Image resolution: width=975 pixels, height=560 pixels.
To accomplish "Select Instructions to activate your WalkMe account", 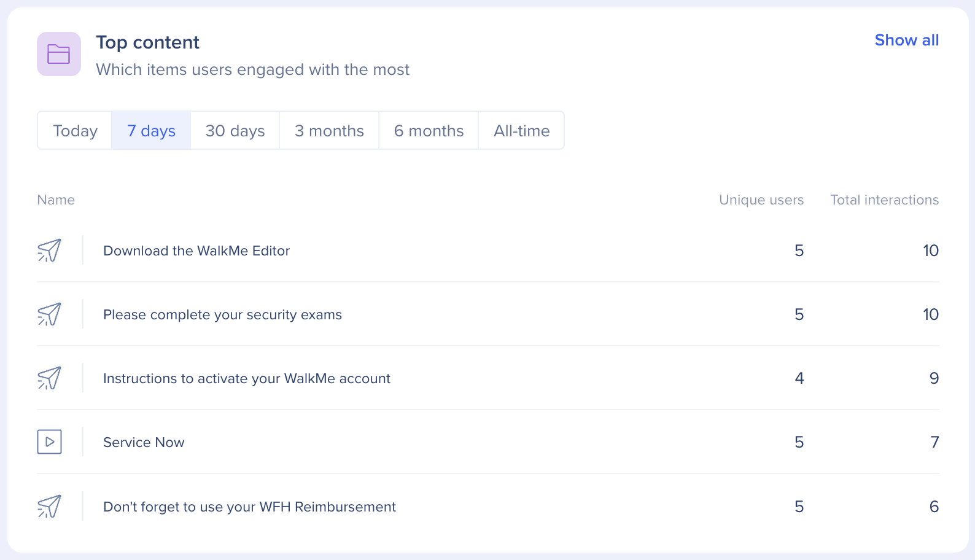I will (247, 379).
